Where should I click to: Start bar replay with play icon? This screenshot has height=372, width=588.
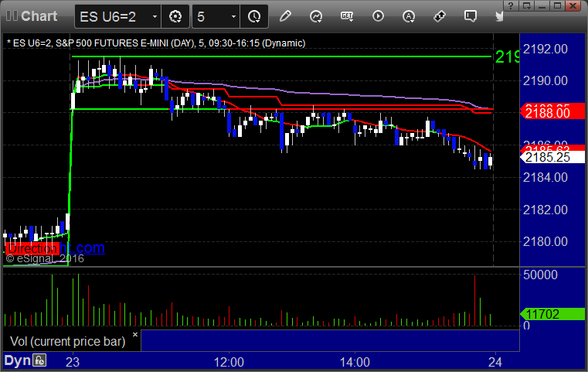378,16
